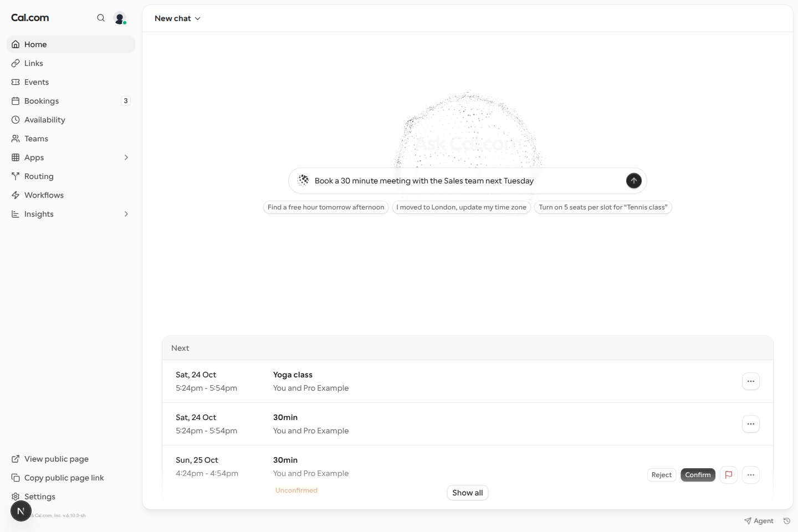
Task: Click the "Next" section header
Action: coord(180,348)
